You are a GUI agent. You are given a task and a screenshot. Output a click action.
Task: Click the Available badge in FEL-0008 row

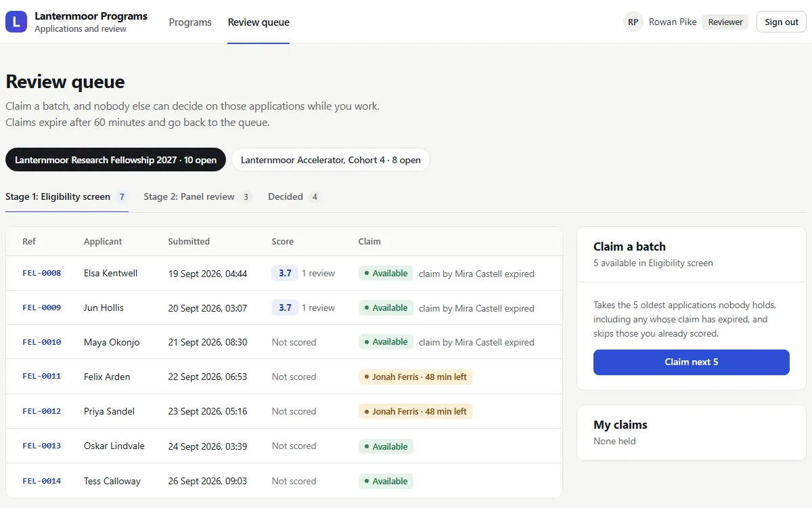[386, 273]
